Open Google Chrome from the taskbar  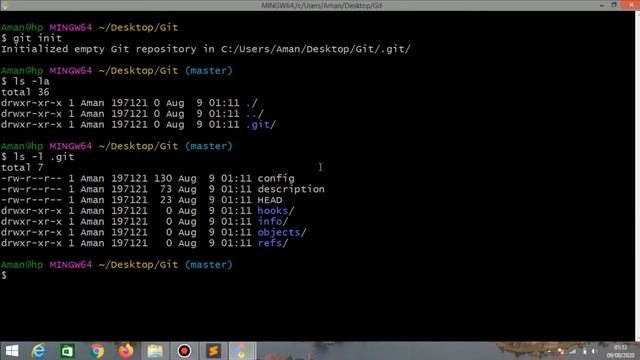[97, 351]
